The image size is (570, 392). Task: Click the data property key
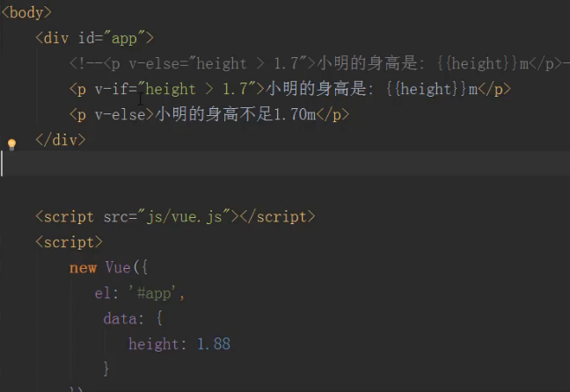point(119,318)
